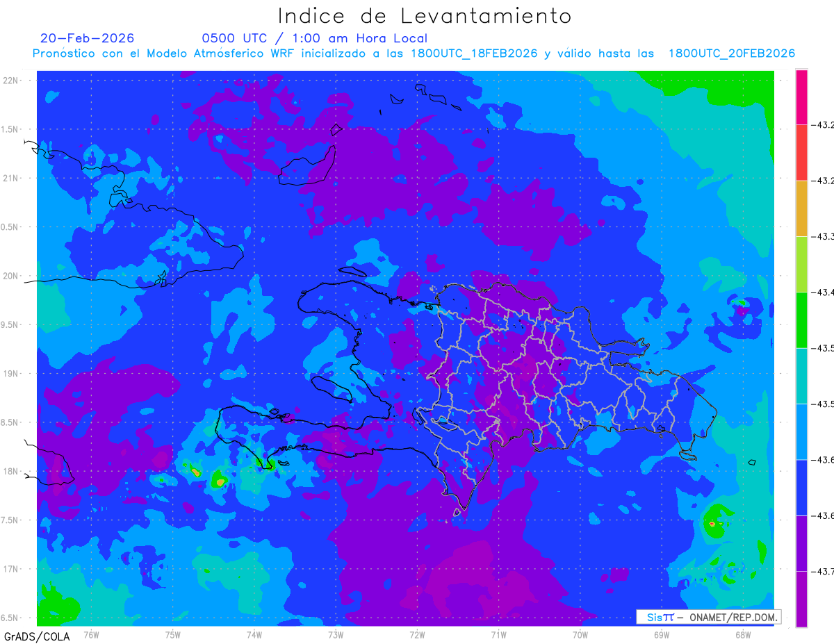Click the title 'Indice de Levantamiento'
Image resolution: width=834 pixels, height=644 pixels.
click(424, 16)
